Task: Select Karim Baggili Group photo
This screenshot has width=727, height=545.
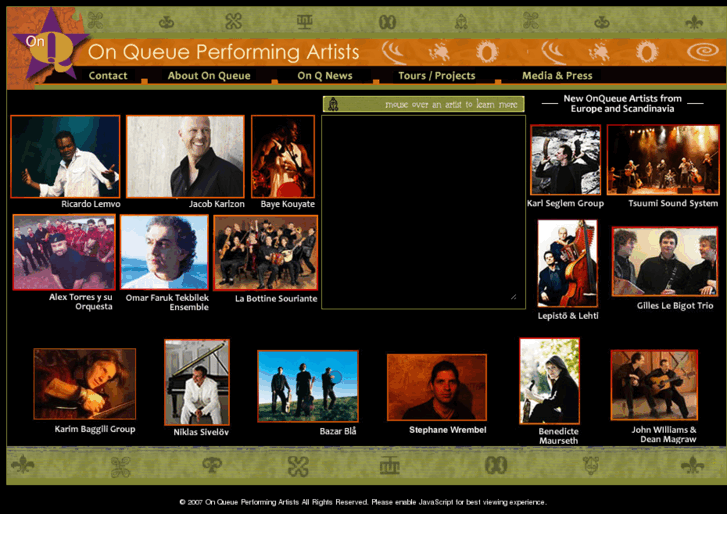Action: 85,384
